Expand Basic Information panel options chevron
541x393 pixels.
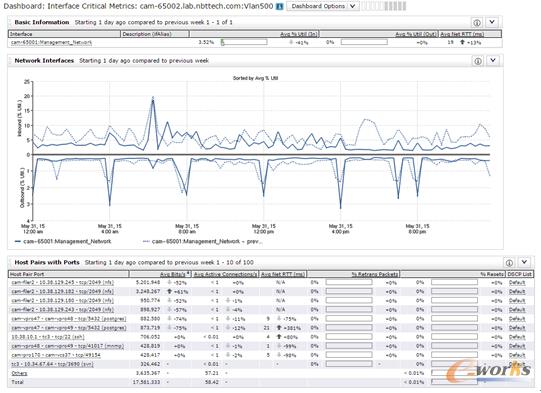pyautogui.click(x=492, y=22)
